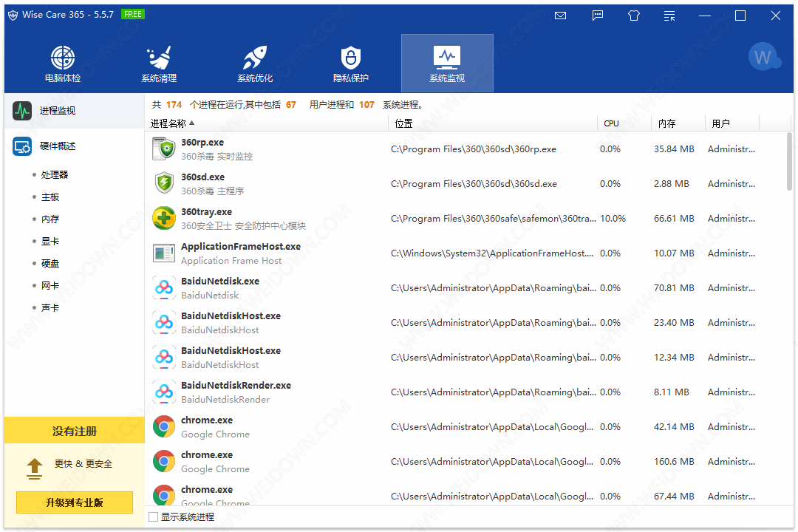Select 进程监视 in the sidebar
798x532 pixels.
pos(58,111)
